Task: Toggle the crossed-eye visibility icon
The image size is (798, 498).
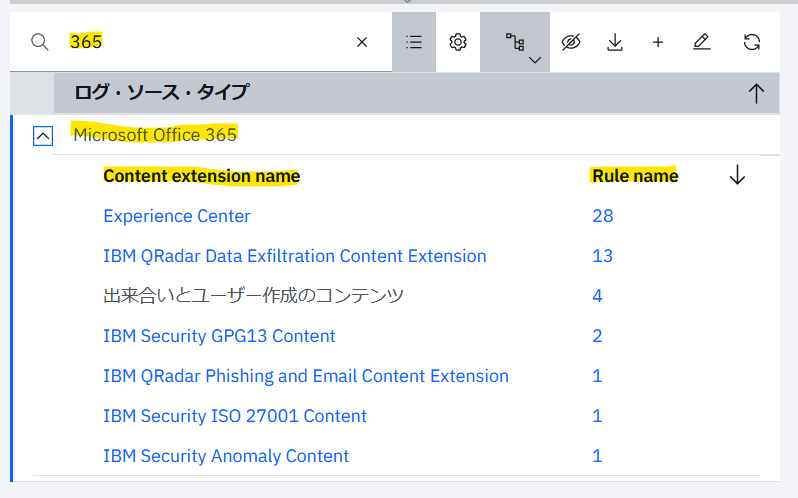Action: 571,42
